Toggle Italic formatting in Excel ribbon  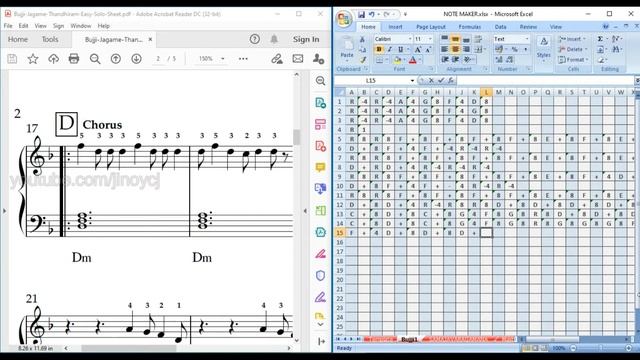tap(390, 49)
